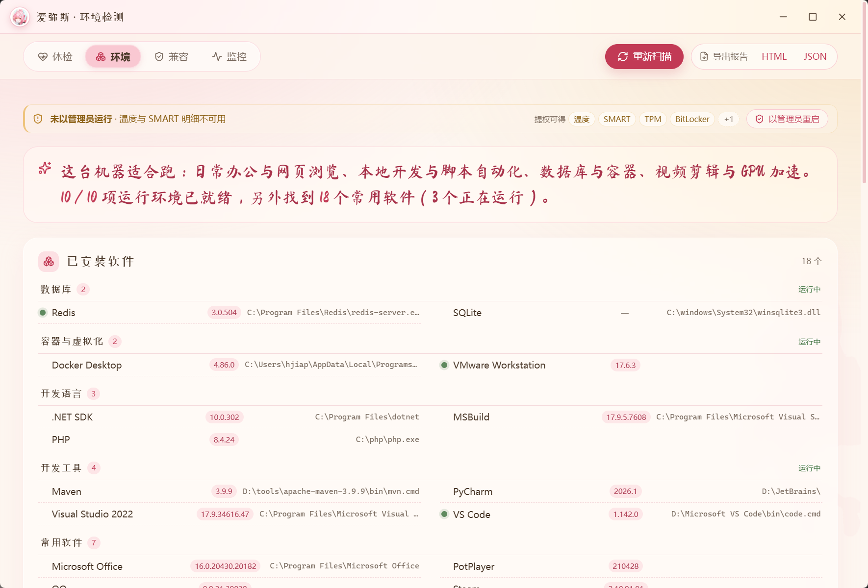Click the 开发工具 category header
This screenshot has height=588, width=868.
pos(61,468)
